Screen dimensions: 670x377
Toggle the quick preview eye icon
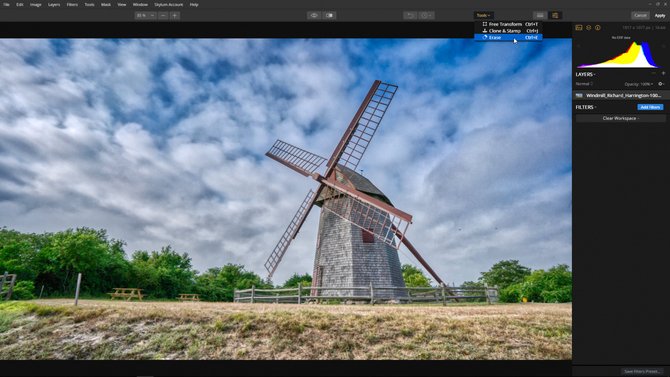tap(314, 15)
